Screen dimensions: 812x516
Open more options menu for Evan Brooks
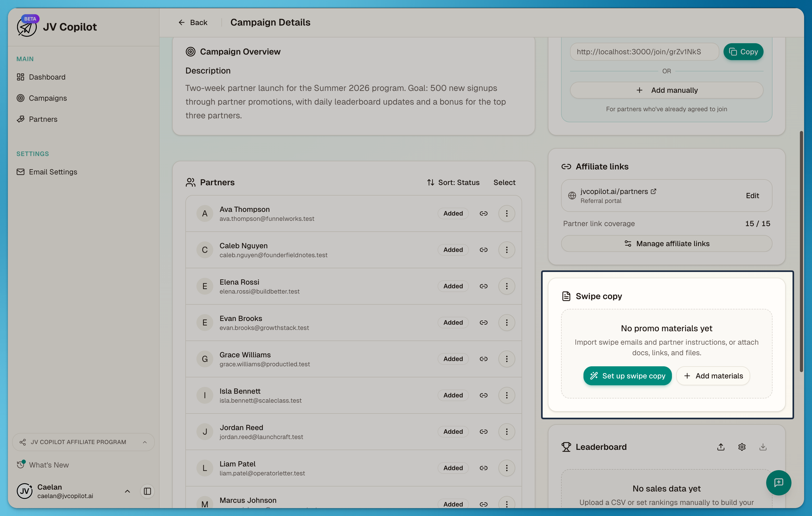pyautogui.click(x=507, y=323)
